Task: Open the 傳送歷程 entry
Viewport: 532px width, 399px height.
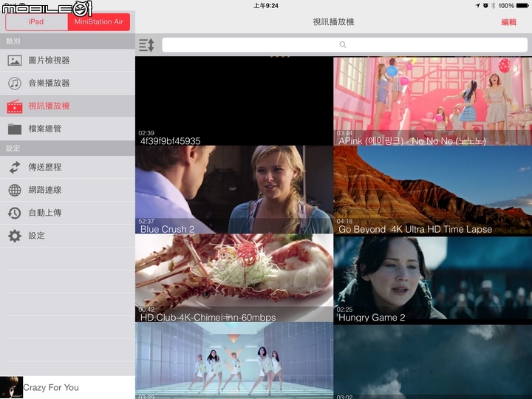Action: [45, 167]
